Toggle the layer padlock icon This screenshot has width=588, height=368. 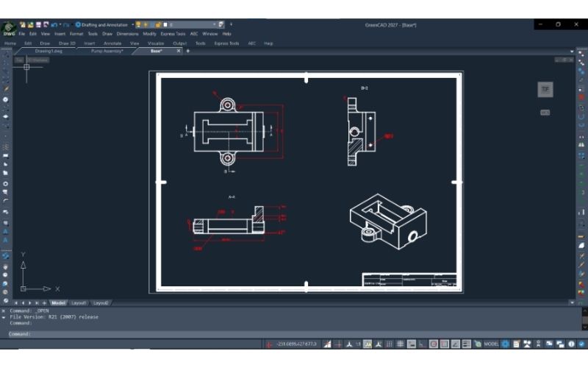(158, 25)
